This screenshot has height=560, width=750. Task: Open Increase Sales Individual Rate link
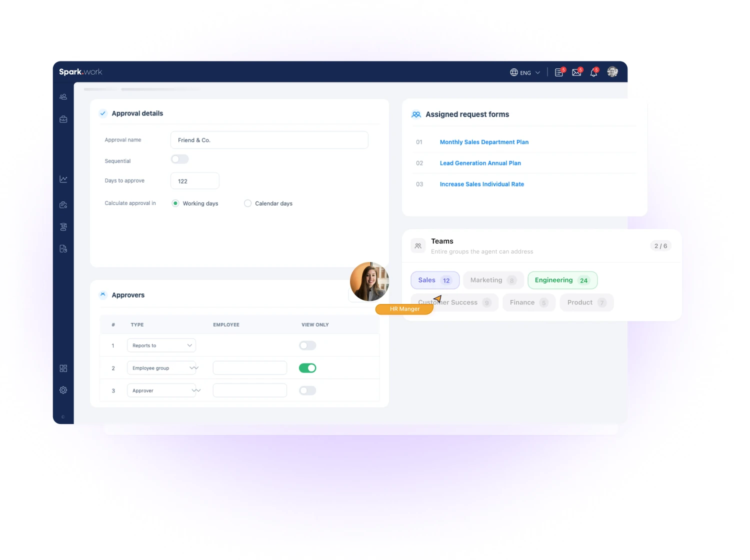pos(482,184)
